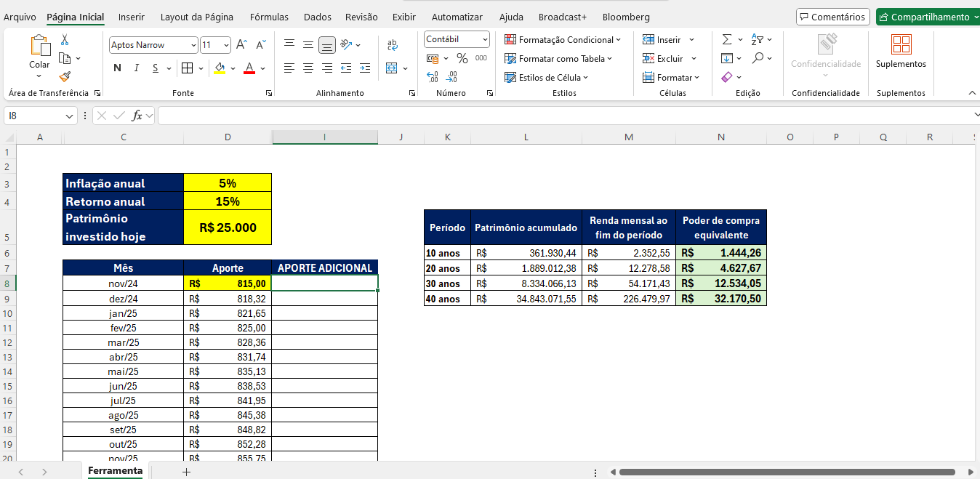Viewport: 980px width, 479px height.
Task: Click Formatar cells button
Action: [671, 77]
